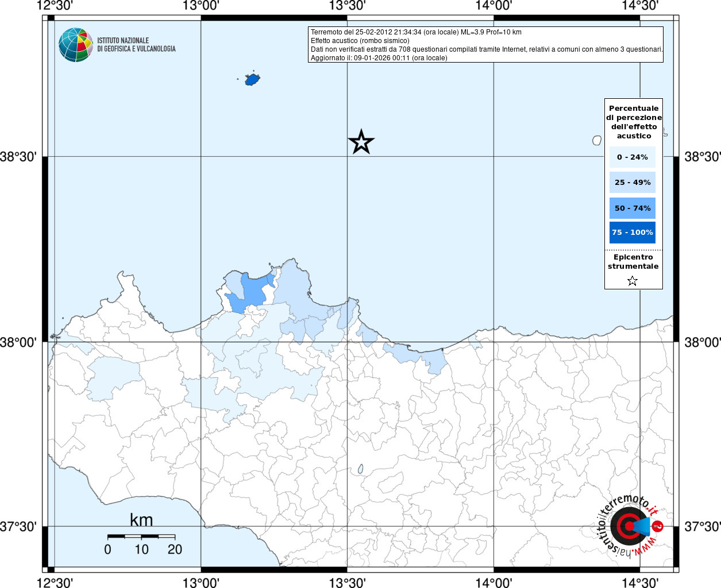Click the Istituto Nazionale di Geofisica text
721x588 pixels.
point(136,45)
